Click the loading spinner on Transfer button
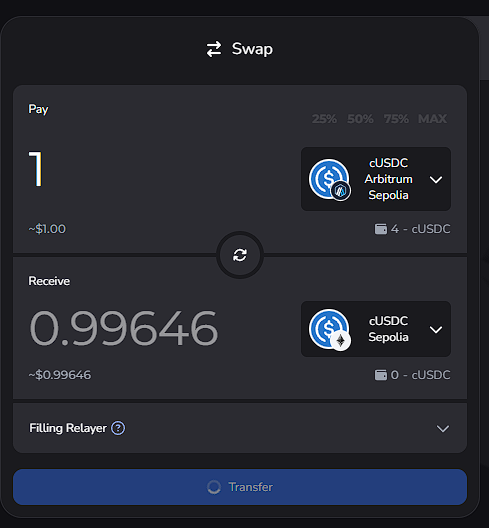 [x=214, y=487]
